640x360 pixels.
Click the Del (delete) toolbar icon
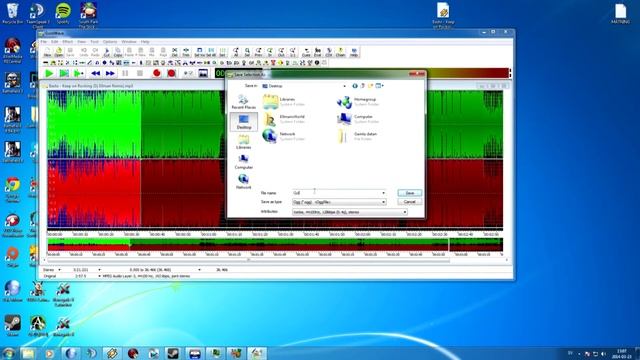175,52
